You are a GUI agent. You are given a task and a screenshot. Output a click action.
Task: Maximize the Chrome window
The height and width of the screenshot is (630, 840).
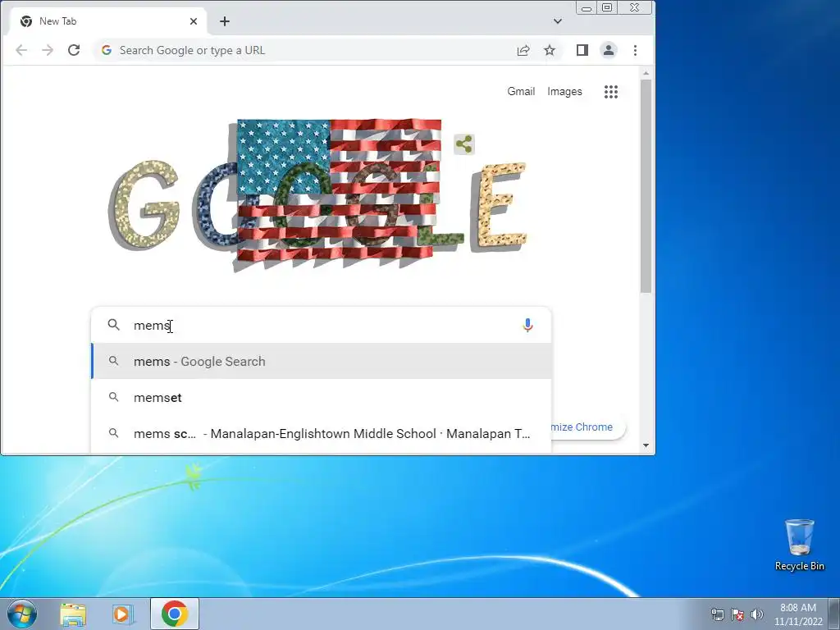607,8
